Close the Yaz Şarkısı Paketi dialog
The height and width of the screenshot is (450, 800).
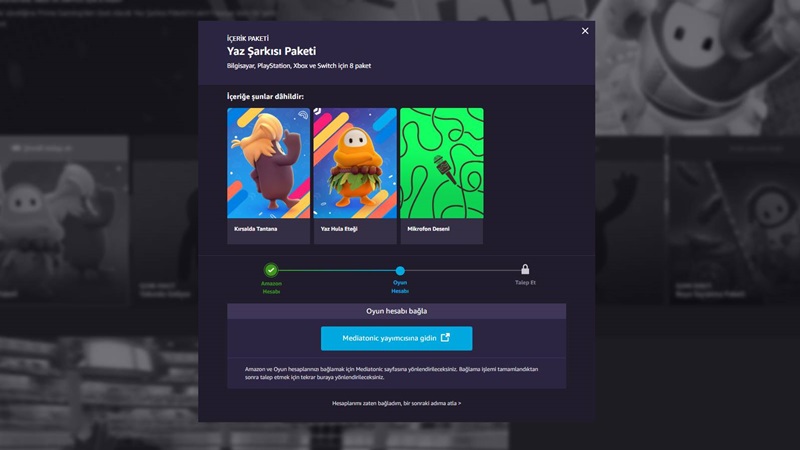tap(585, 31)
